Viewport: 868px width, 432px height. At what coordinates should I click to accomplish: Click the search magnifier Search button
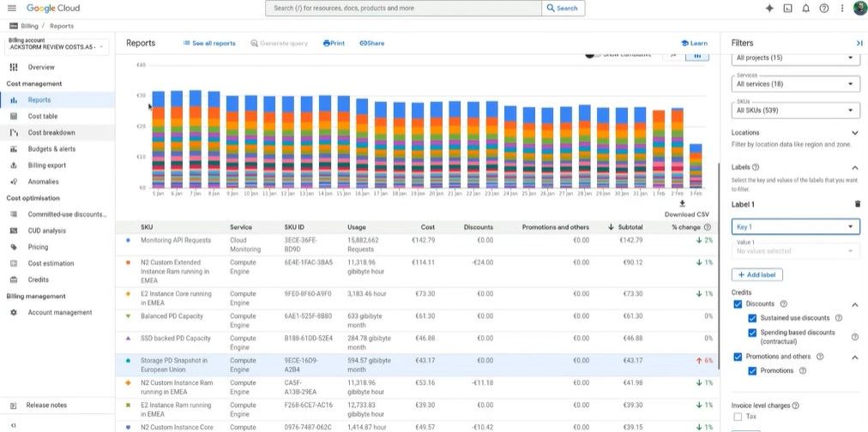tap(563, 9)
